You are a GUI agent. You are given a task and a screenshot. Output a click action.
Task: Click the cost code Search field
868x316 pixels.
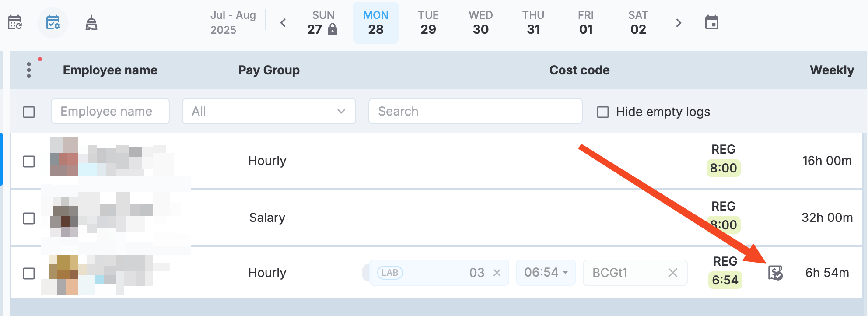[476, 111]
